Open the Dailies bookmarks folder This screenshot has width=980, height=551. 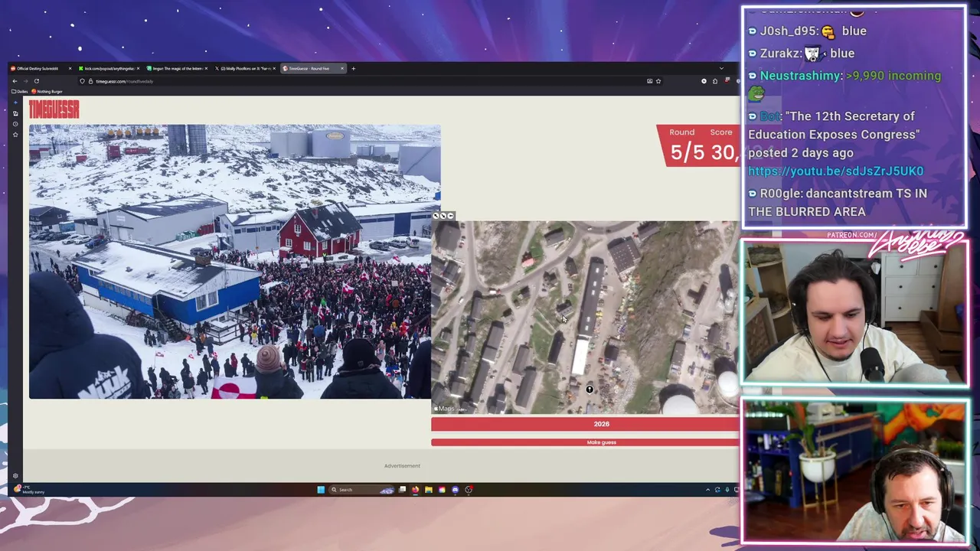(20, 92)
